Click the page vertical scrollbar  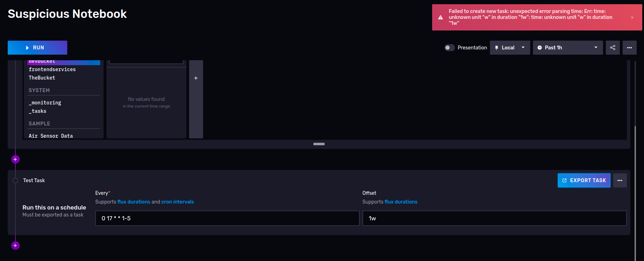click(x=635, y=193)
